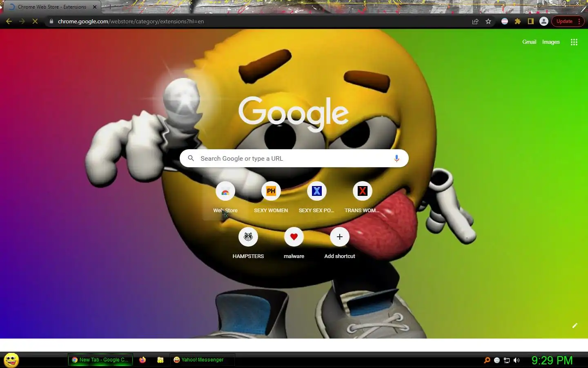The width and height of the screenshot is (588, 368).
Task: Open the malware shortcut
Action: coord(294,244)
